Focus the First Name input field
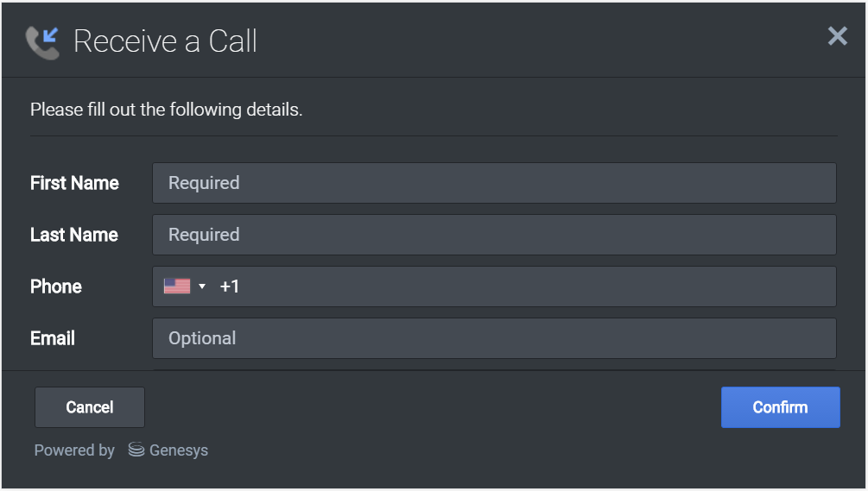The width and height of the screenshot is (868, 491). coord(494,183)
